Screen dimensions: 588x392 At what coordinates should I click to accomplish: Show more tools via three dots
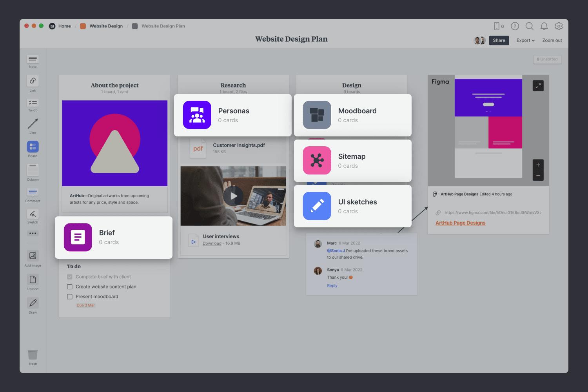(33, 234)
